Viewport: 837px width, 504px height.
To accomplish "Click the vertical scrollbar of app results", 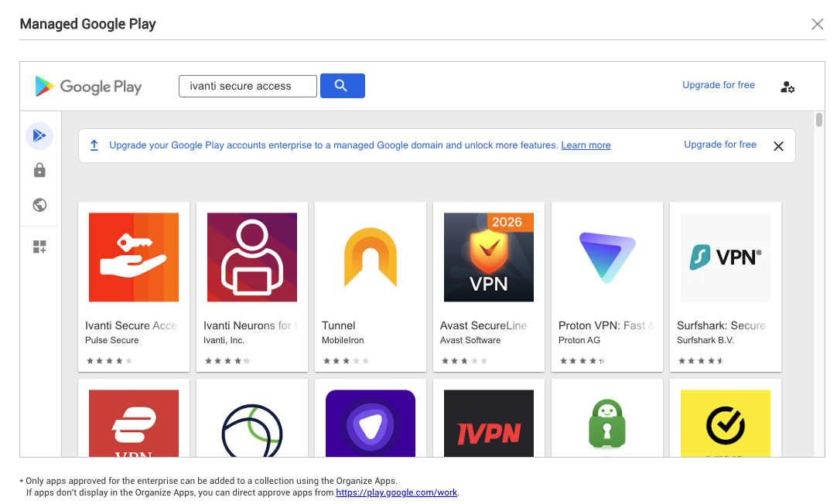I will click(819, 120).
